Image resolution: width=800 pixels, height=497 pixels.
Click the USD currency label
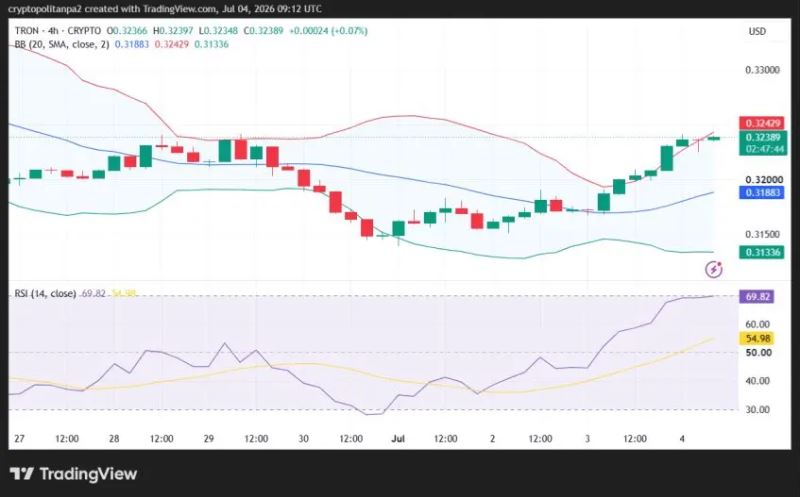(x=757, y=31)
